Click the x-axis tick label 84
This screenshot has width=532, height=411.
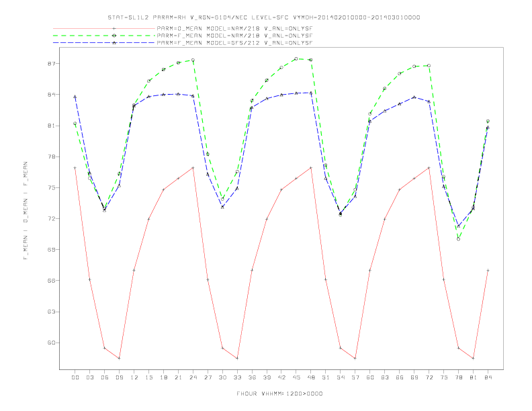(488, 377)
